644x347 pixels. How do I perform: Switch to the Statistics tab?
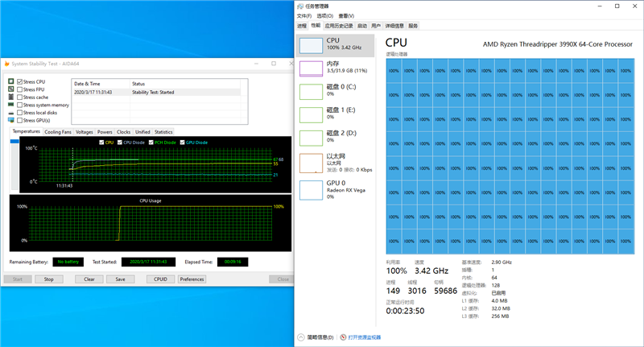point(163,132)
